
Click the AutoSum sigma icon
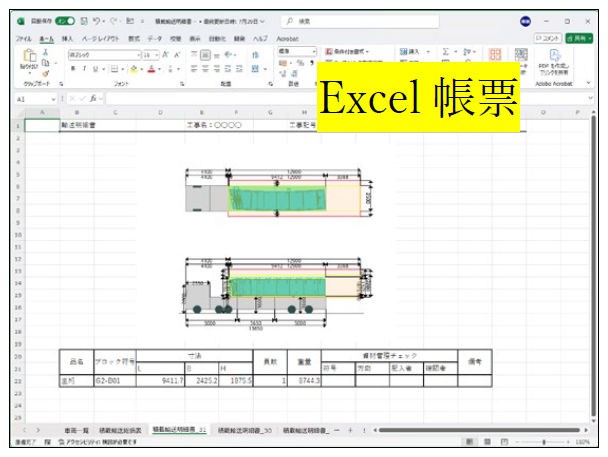coord(445,51)
